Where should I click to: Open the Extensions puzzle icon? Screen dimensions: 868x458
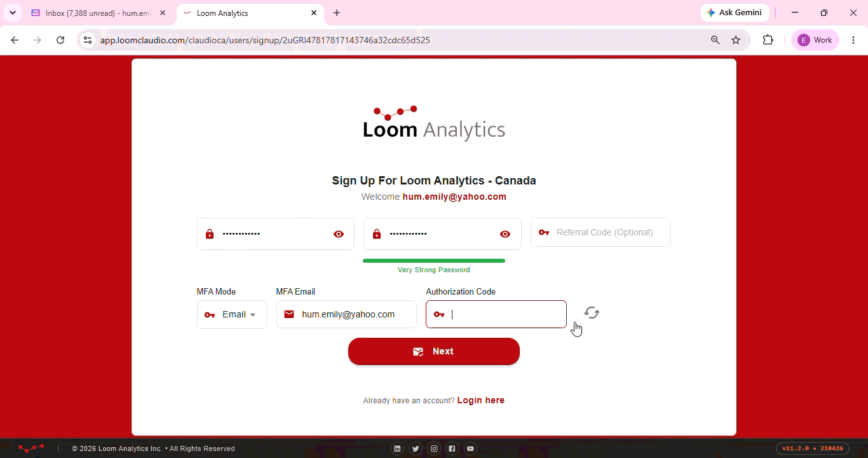(x=768, y=40)
